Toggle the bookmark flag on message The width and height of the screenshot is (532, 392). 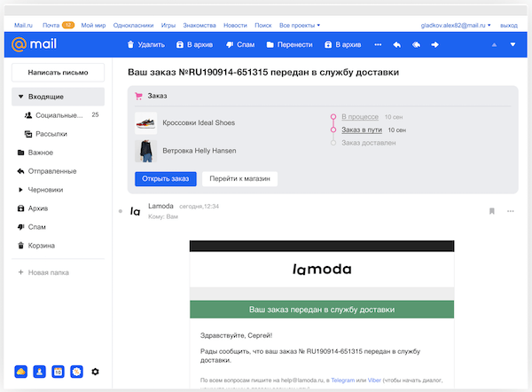[491, 211]
